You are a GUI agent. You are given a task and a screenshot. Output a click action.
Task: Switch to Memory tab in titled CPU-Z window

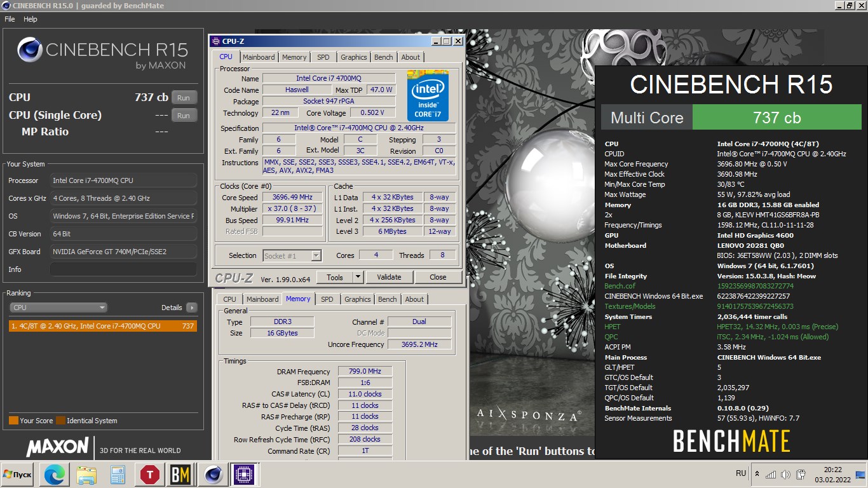pos(294,57)
